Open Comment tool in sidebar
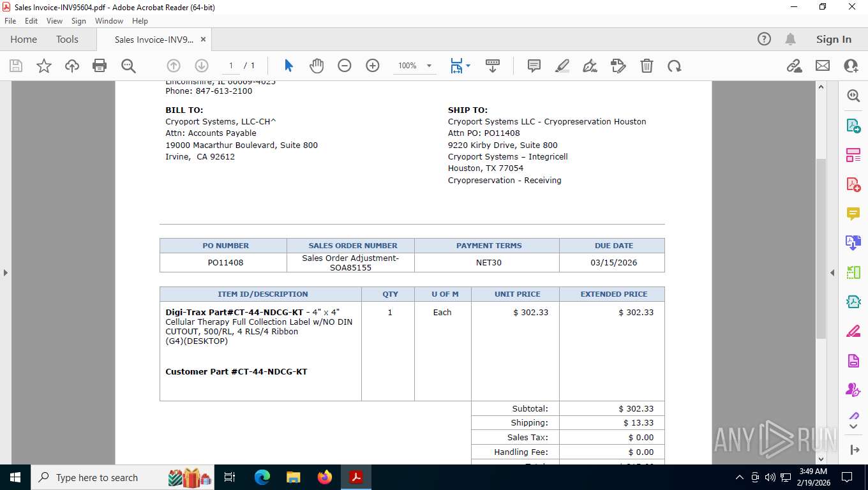 (853, 214)
